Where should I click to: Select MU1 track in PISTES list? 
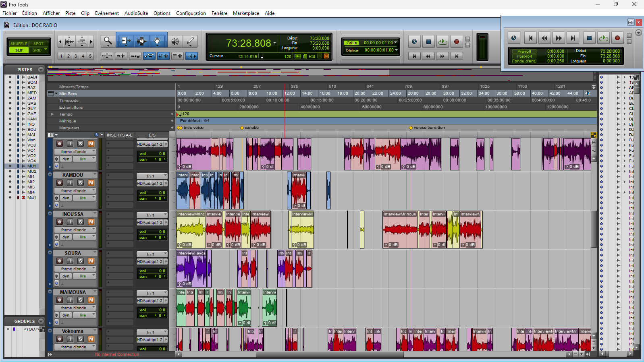coord(32,166)
